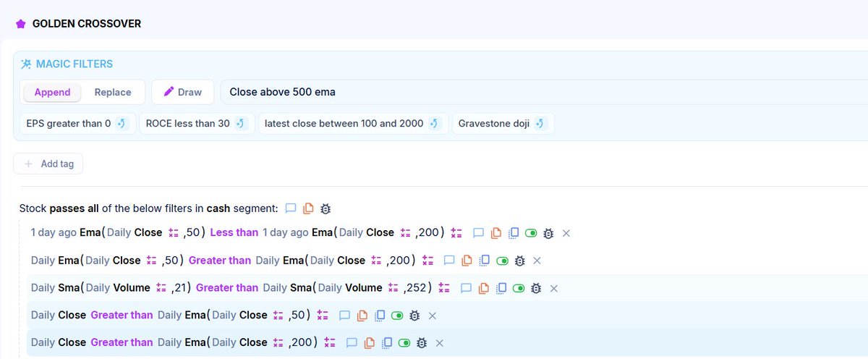Open math operations icon ending the Less than row

coord(456,233)
